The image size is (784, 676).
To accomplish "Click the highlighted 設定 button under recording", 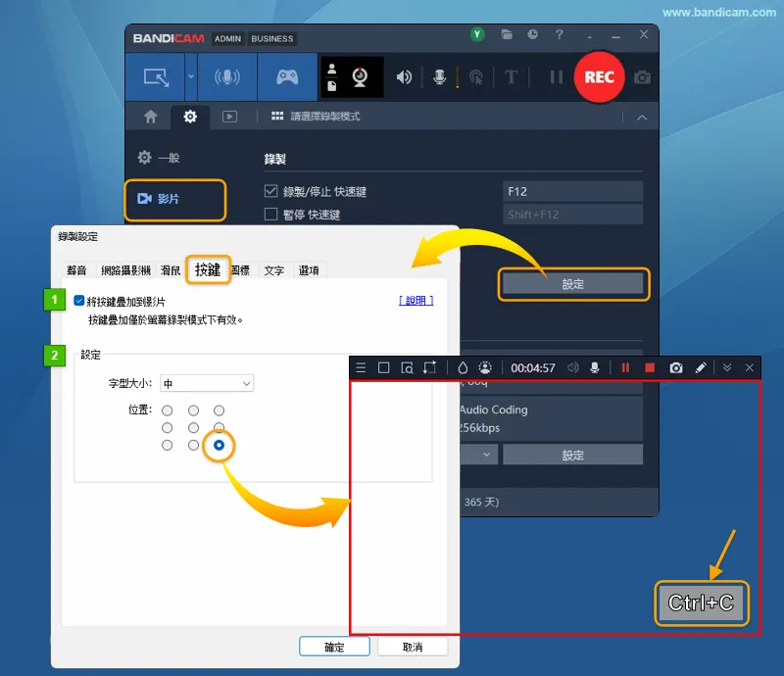I will click(x=572, y=284).
